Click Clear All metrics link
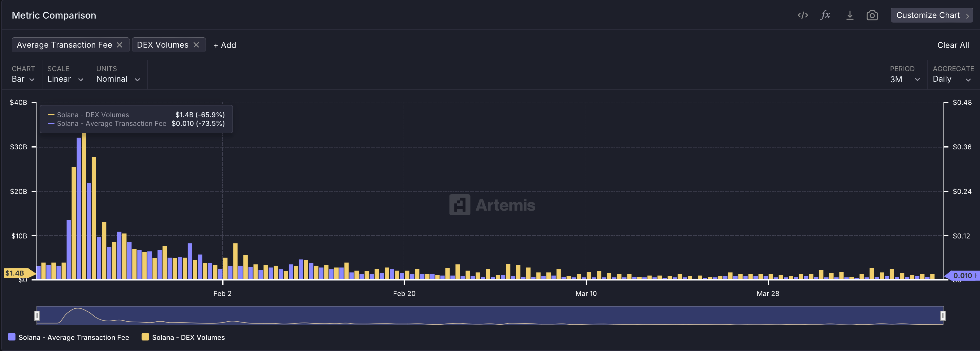Image resolution: width=980 pixels, height=351 pixels. coord(953,45)
